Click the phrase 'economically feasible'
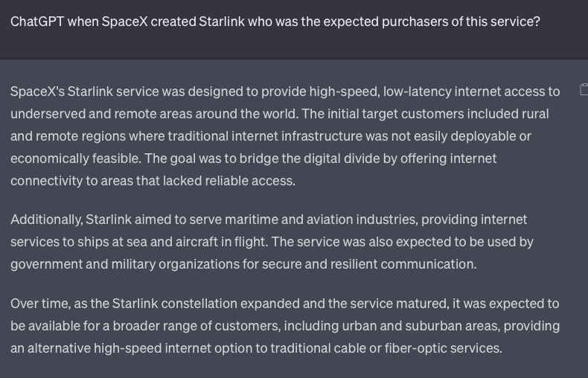Viewport: 588px width, 378px height. coord(75,158)
